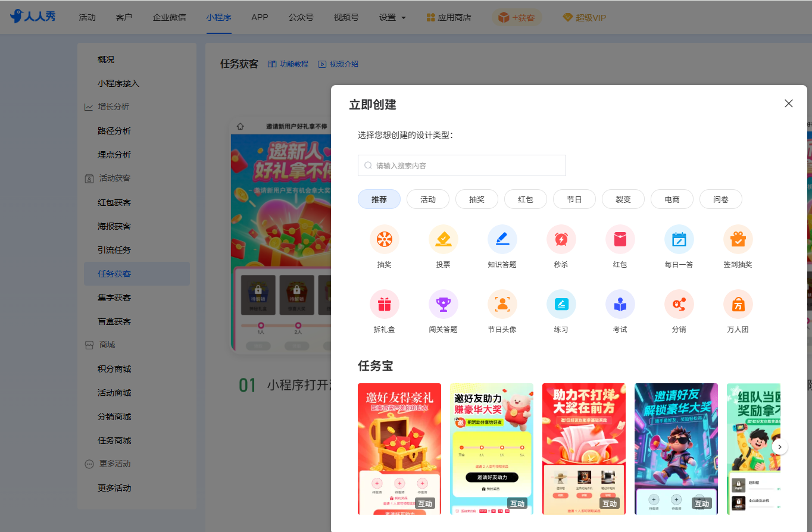Go to 企业微信 in top navigation
The image size is (812, 532).
[x=169, y=17]
